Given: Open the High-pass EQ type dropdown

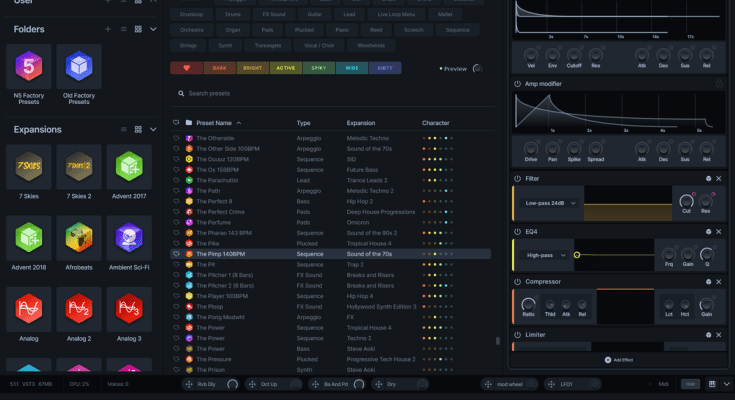Looking at the screenshot, I should click(545, 255).
